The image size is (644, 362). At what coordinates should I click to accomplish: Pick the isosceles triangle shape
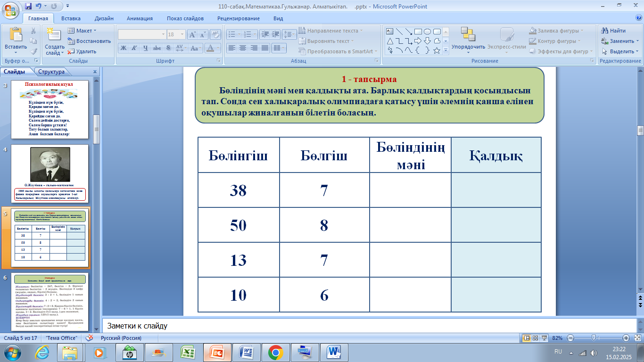tap(390, 41)
